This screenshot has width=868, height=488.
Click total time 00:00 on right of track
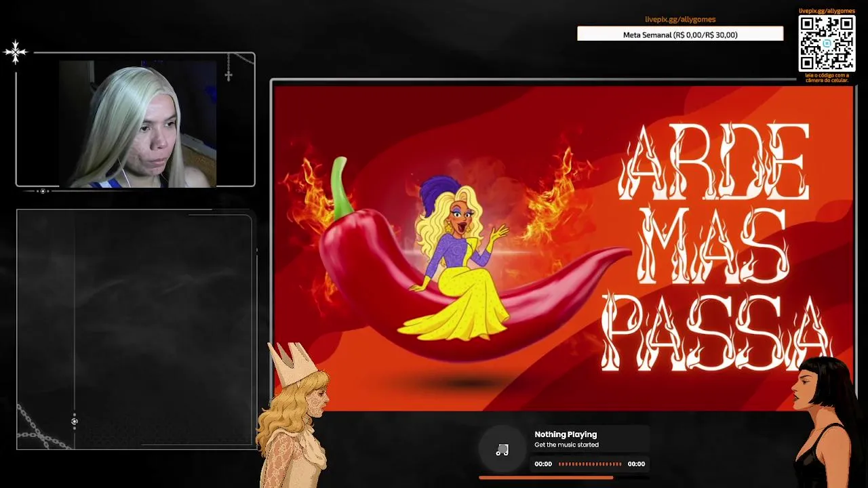pyautogui.click(x=636, y=464)
